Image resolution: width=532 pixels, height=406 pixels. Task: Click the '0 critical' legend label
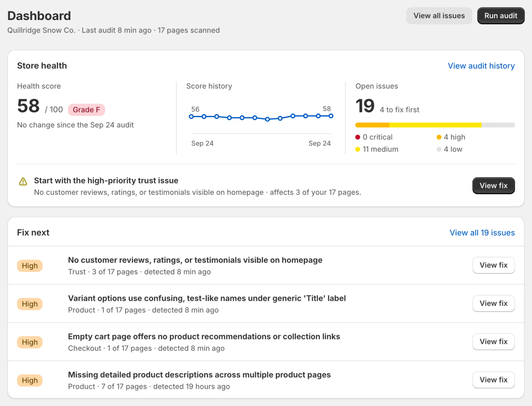coord(378,137)
